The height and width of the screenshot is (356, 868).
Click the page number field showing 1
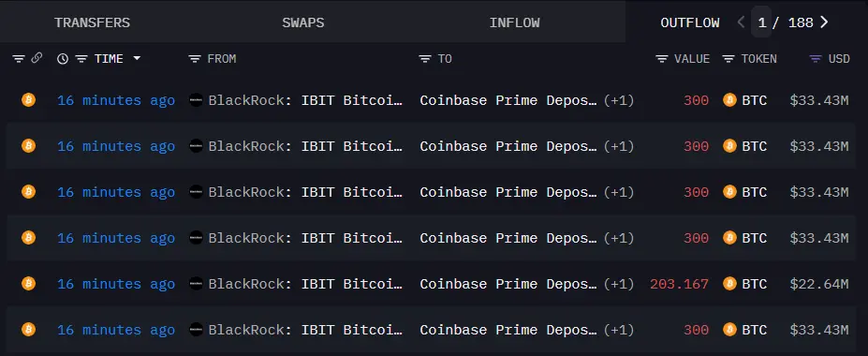point(761,22)
